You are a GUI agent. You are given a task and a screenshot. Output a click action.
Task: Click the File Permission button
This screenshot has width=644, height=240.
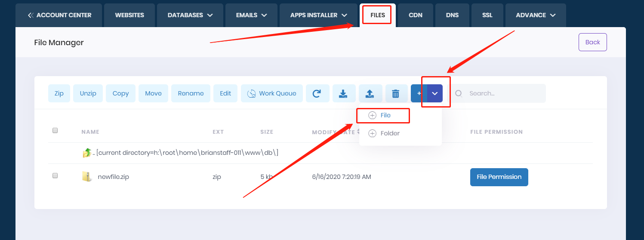pyautogui.click(x=499, y=177)
